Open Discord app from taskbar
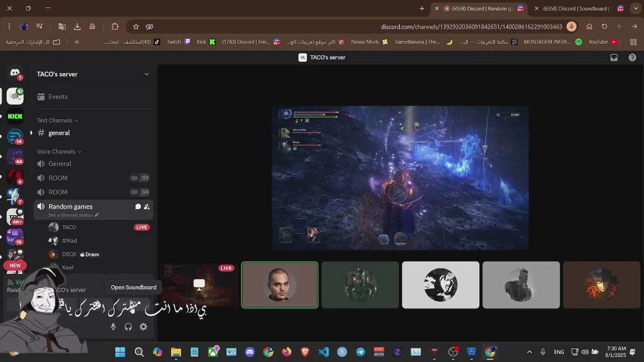644x362 pixels. 250,352
